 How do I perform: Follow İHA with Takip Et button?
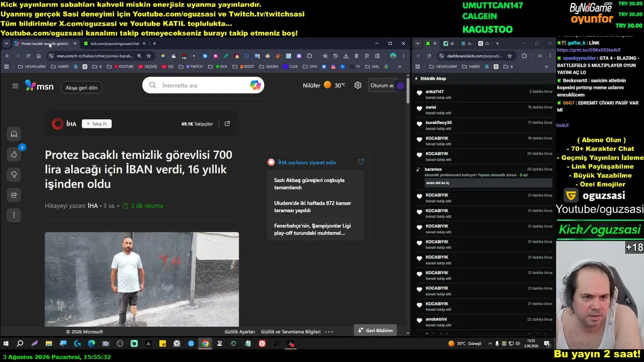point(97,124)
